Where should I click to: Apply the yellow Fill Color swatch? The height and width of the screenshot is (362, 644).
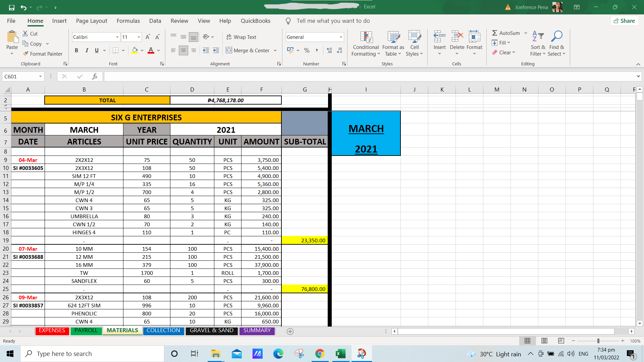tap(135, 50)
